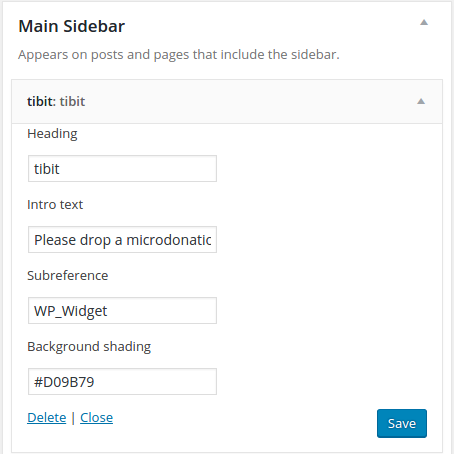The width and height of the screenshot is (454, 454).
Task: Click the bold tibit widget name
Action: click(40, 101)
